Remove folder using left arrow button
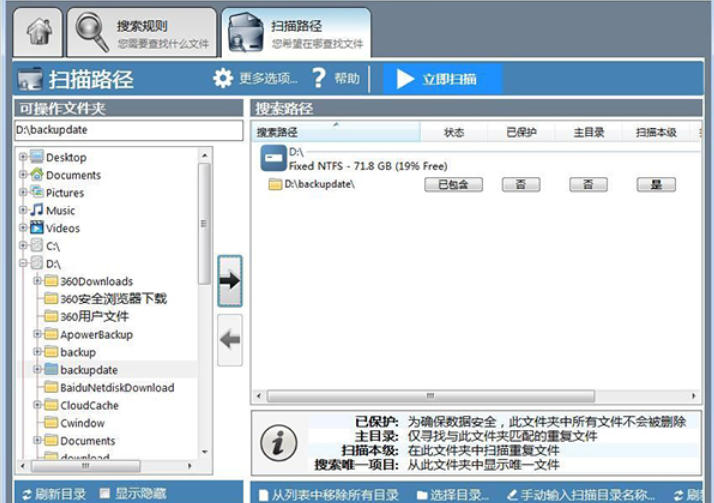The image size is (714, 503). click(230, 340)
